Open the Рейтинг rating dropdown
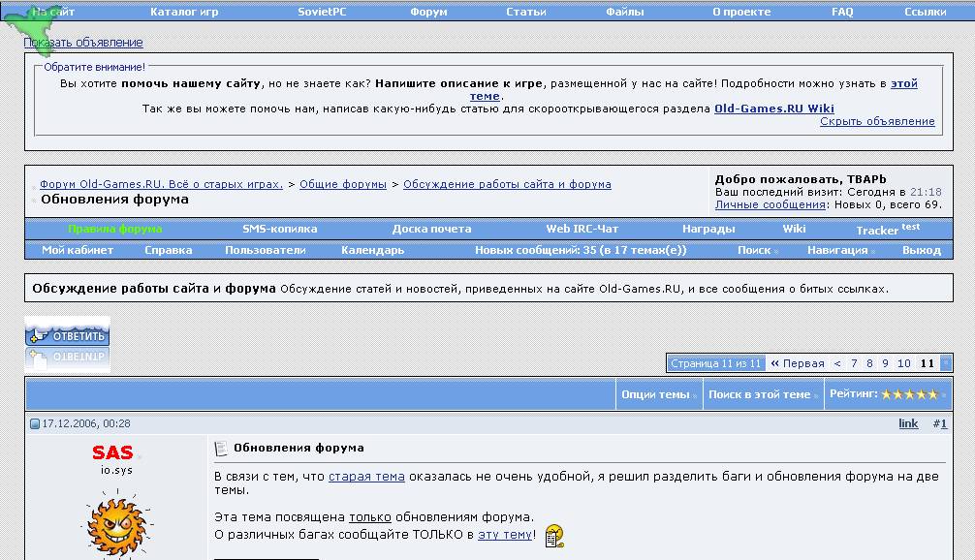 click(x=888, y=394)
